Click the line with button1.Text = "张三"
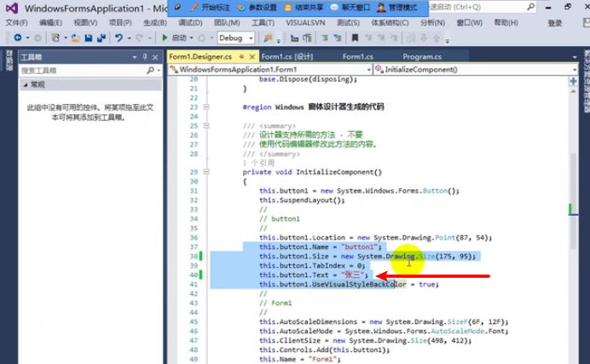Image resolution: width=590 pixels, height=364 pixels. point(314,274)
